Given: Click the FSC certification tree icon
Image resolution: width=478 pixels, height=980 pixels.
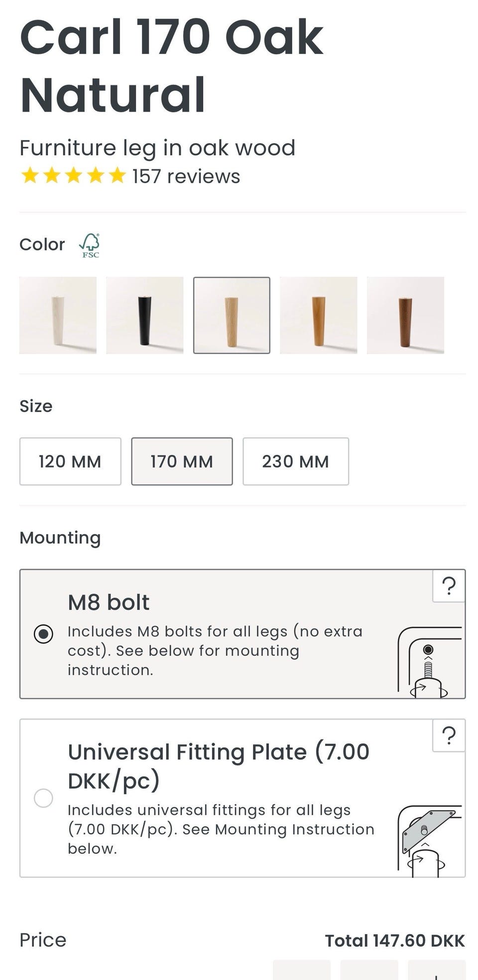Looking at the screenshot, I should click(x=90, y=245).
